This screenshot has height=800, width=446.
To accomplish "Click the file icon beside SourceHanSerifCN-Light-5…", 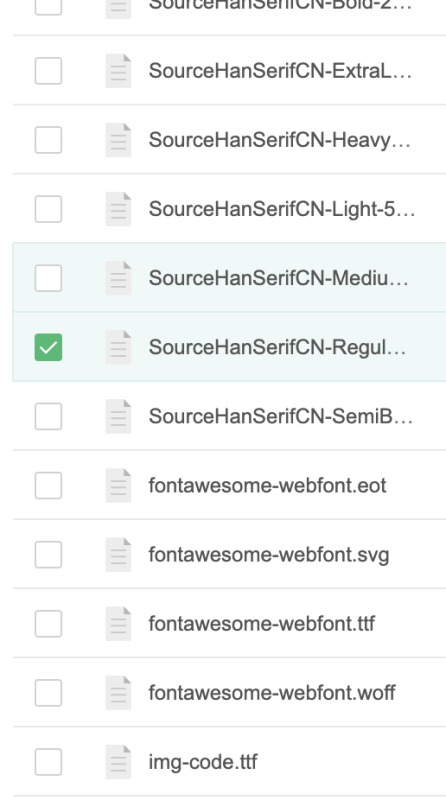I will [x=118, y=209].
